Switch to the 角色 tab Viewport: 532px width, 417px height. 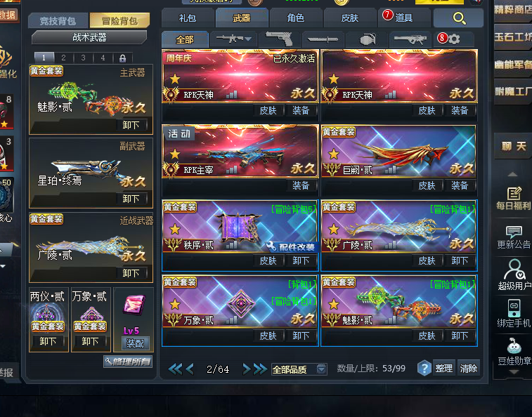tap(296, 18)
